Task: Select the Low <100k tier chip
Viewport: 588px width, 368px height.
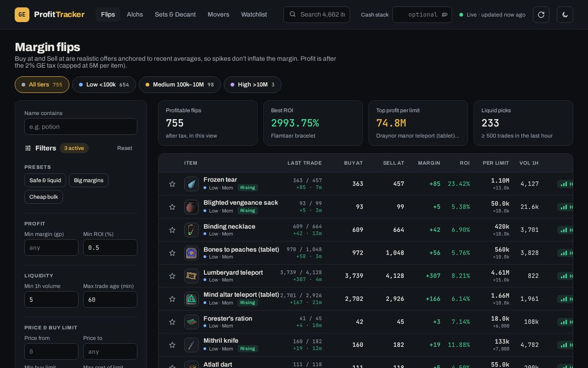Action: click(104, 85)
